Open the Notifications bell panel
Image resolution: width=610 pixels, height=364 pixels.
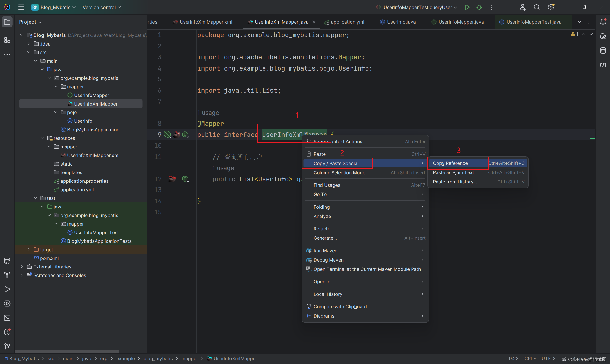(x=603, y=22)
